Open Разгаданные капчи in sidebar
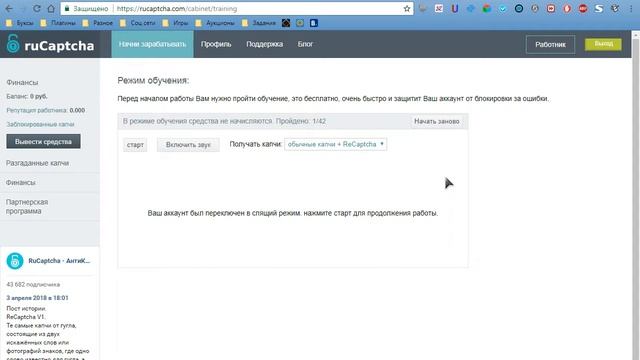Viewport: 640px width, 360px height. (38, 163)
